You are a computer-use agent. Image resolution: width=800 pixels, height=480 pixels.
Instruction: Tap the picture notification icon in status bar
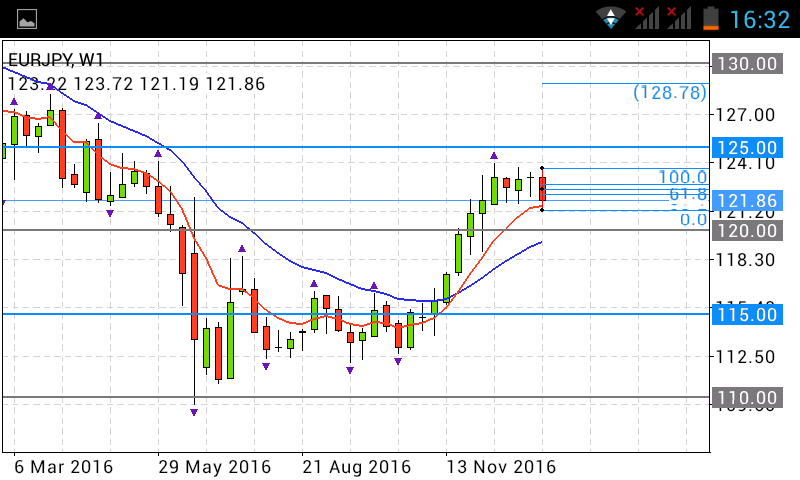click(27, 19)
